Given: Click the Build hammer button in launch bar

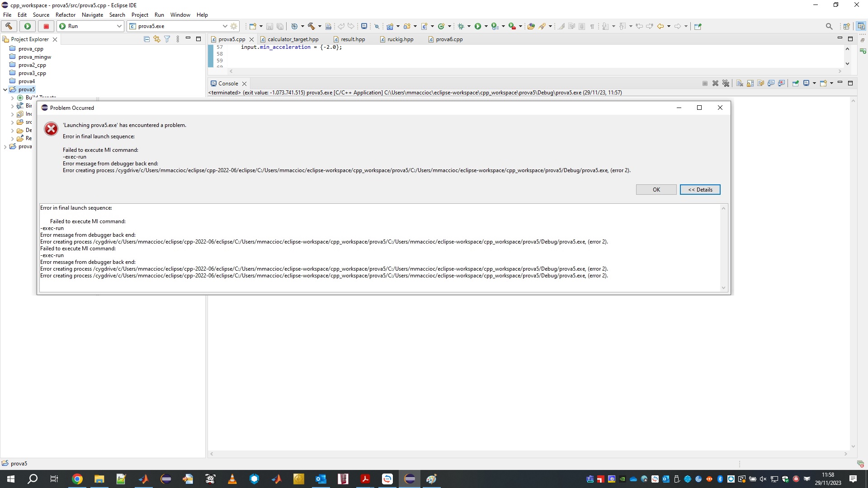Looking at the screenshot, I should tap(9, 26).
